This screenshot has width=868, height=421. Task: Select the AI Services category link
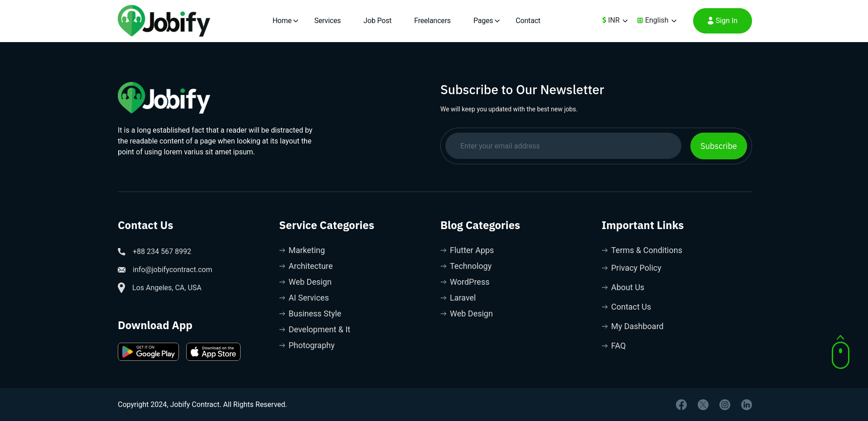(x=308, y=298)
